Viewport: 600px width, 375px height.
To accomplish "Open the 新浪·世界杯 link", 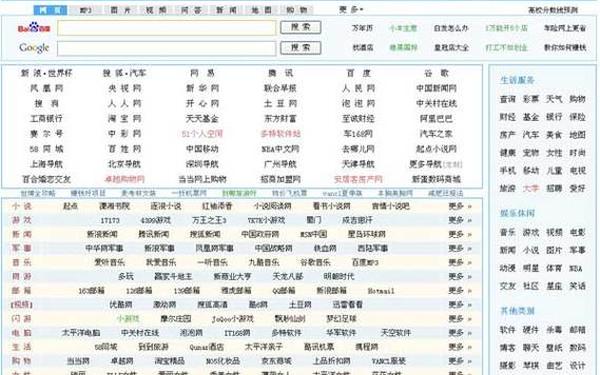I will click(x=46, y=73).
